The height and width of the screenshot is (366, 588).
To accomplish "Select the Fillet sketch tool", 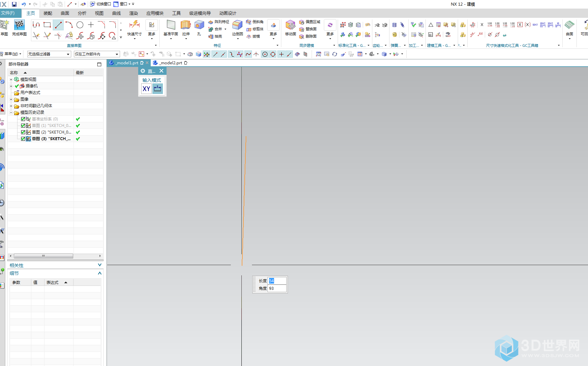I will [112, 25].
